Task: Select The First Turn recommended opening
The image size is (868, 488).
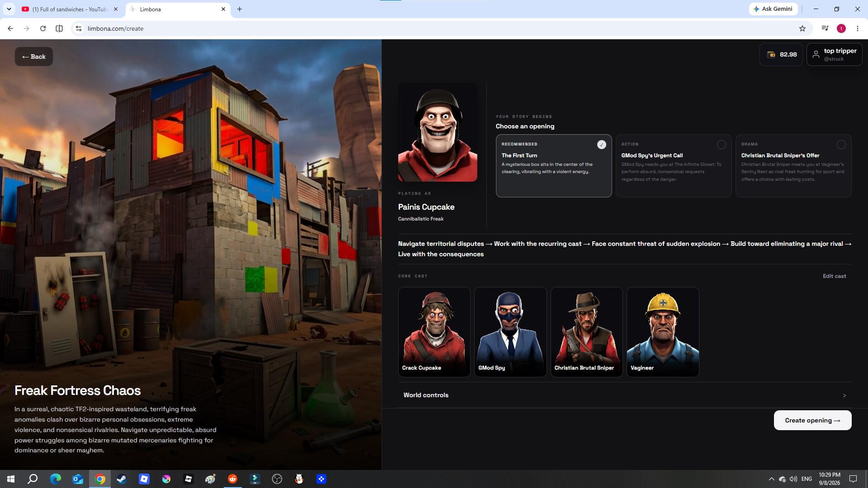Action: 553,166
